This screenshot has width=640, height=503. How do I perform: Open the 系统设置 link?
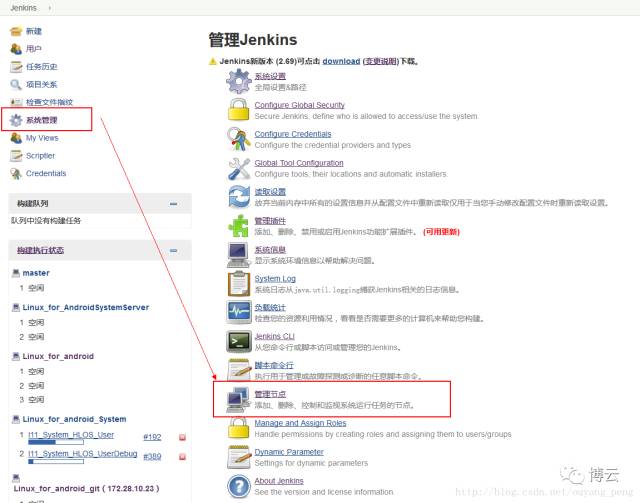click(x=270, y=76)
